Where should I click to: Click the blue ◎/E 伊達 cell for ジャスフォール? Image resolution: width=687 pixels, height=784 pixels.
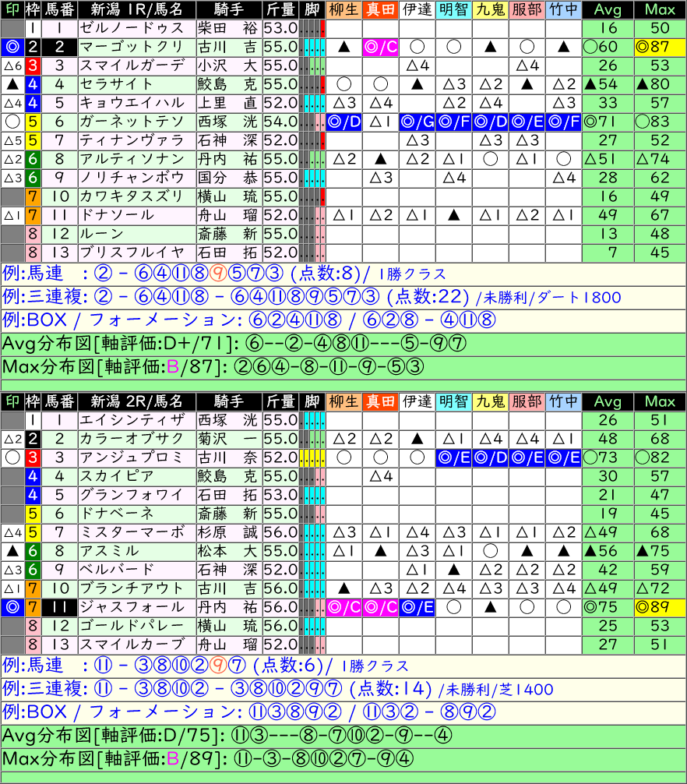(417, 607)
